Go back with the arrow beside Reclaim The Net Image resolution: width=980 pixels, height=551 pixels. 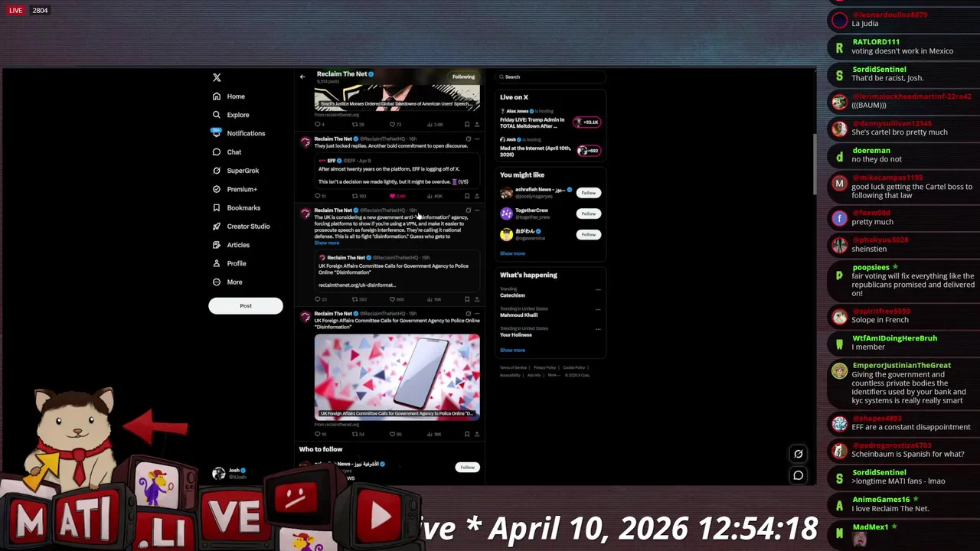pyautogui.click(x=302, y=77)
